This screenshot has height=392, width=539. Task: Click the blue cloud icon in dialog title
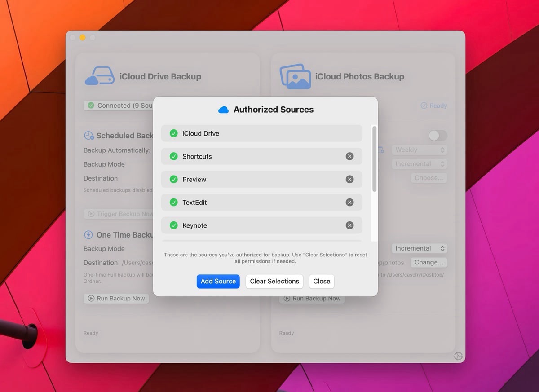pyautogui.click(x=223, y=110)
